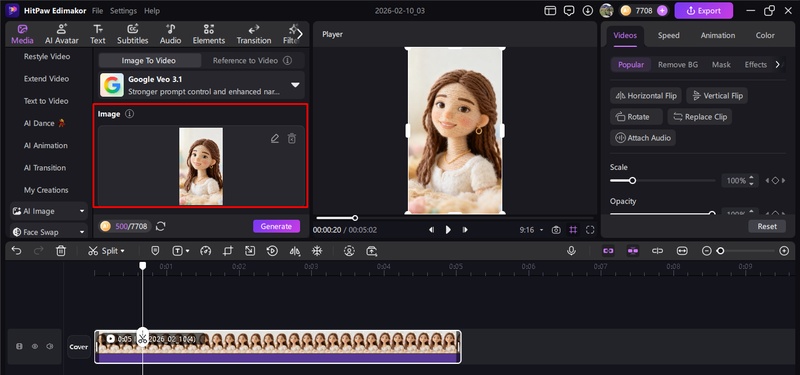This screenshot has width=800, height=375.
Task: Show more Videos sub-tabs arrow
Action: 778,64
